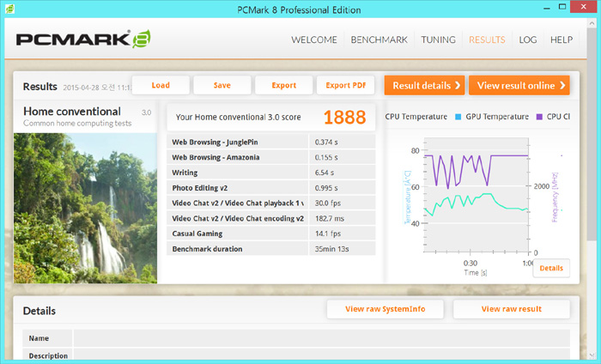
Task: Open the HELP tab
Action: (562, 39)
